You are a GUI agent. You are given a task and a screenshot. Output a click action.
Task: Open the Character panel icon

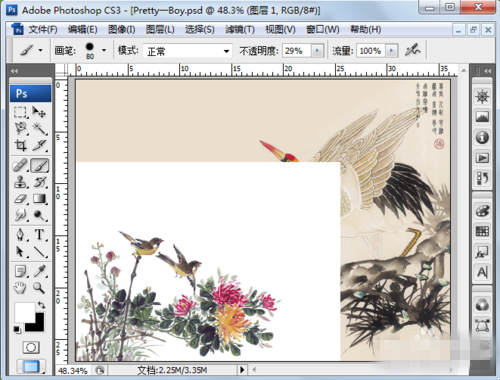click(x=482, y=272)
